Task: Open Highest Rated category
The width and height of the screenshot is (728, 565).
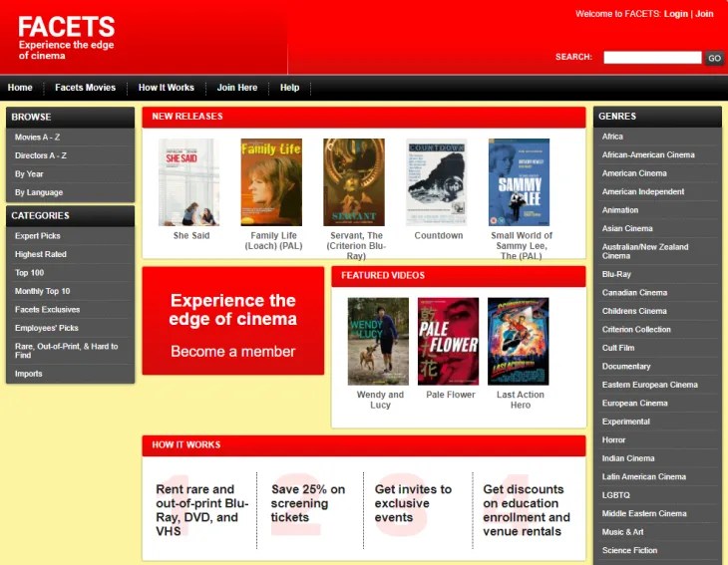Action: (x=41, y=254)
